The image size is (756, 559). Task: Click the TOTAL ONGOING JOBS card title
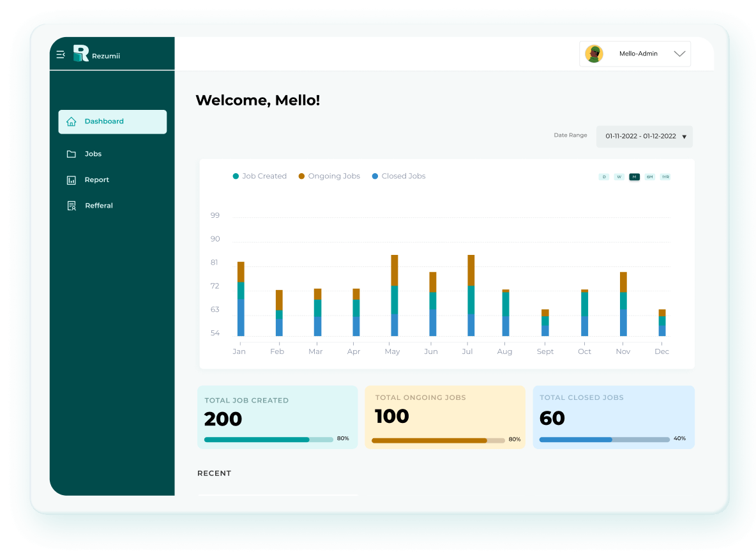(420, 397)
